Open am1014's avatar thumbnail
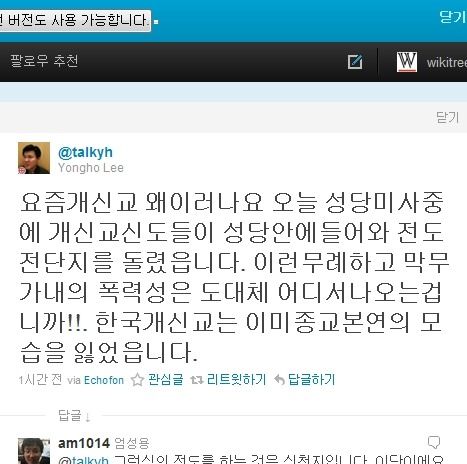467x464 pixels. coord(34,451)
